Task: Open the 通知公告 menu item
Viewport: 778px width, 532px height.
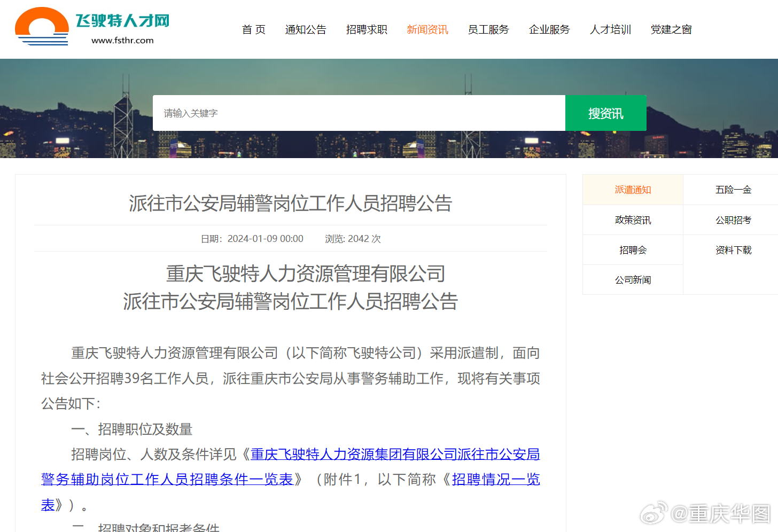Action: pyautogui.click(x=306, y=29)
